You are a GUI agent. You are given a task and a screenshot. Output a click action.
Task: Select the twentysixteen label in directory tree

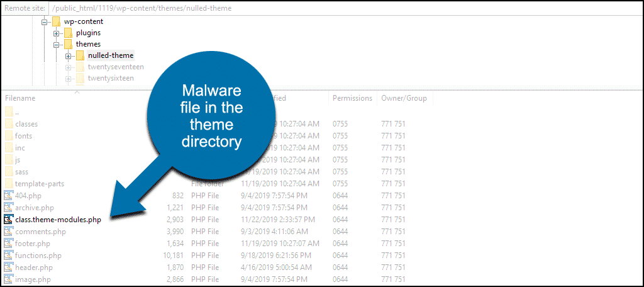click(x=111, y=78)
